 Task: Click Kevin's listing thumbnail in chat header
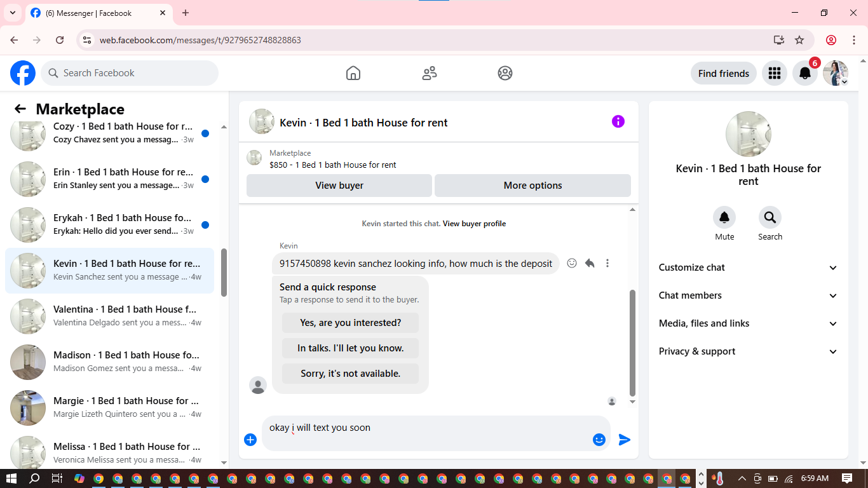coord(261,121)
